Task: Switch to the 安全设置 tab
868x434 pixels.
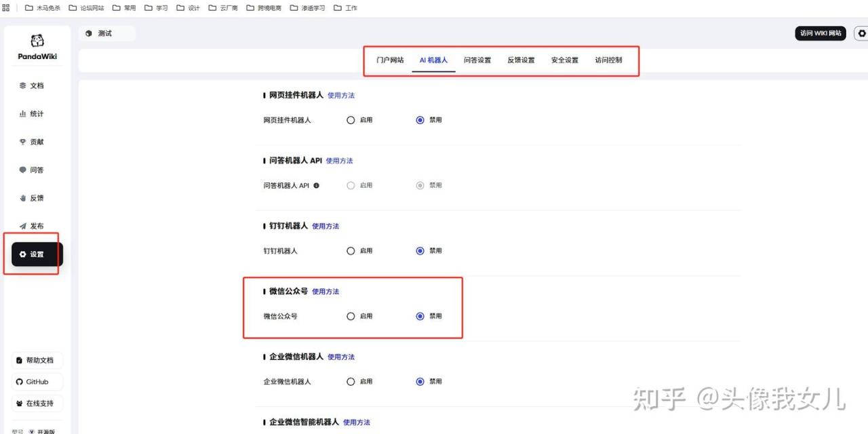Action: tap(564, 60)
